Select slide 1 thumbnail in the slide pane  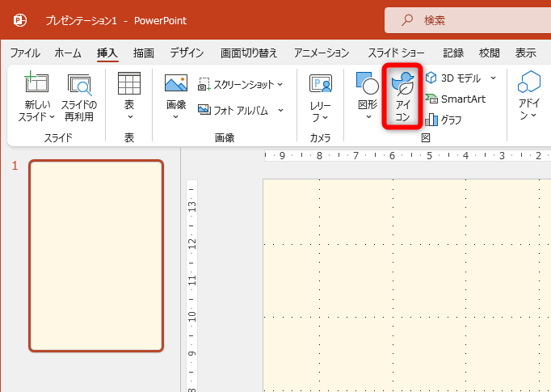click(96, 256)
